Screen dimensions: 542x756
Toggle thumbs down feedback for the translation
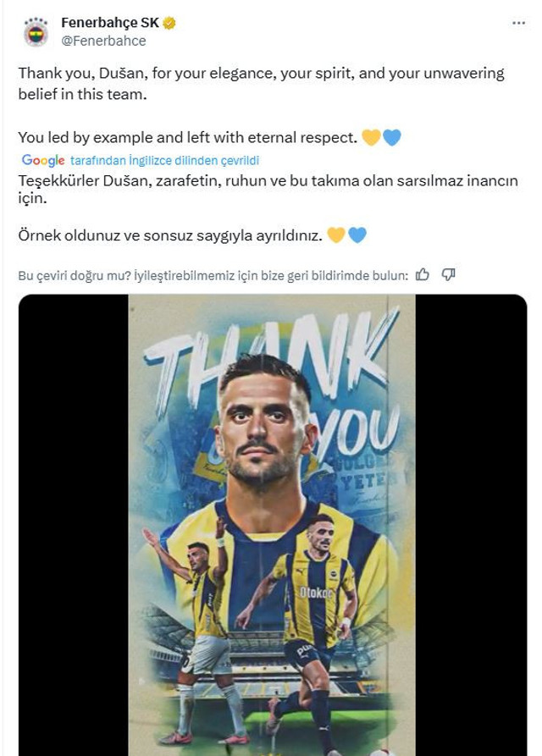point(448,273)
